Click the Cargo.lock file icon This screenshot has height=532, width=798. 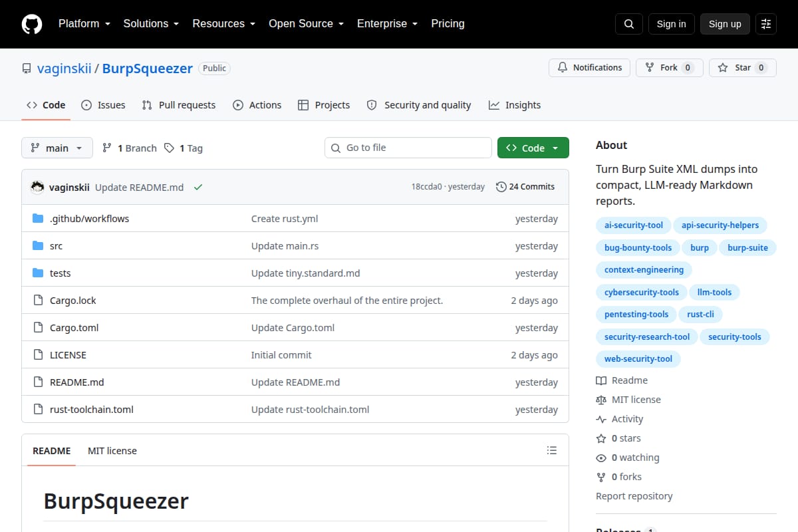[x=38, y=301]
